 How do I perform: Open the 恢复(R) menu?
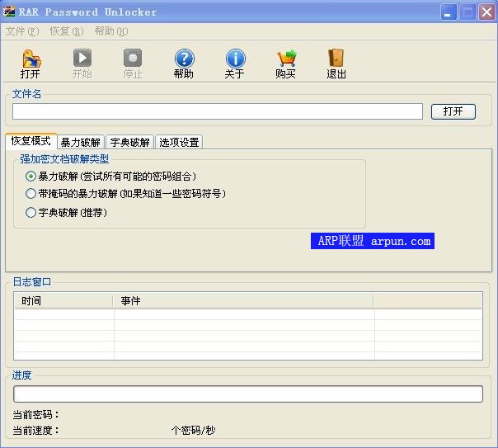(67, 31)
